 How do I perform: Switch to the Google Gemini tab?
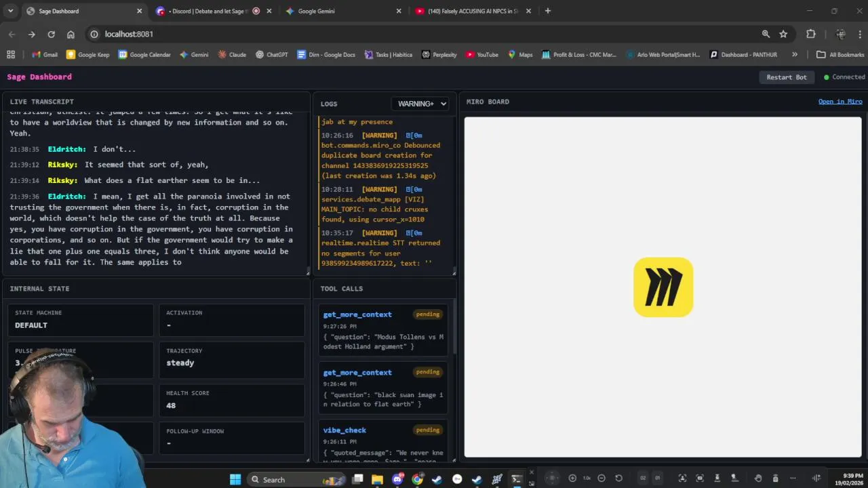[316, 11]
